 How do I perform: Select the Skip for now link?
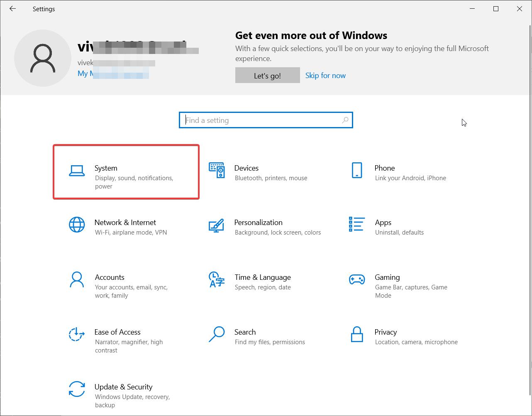click(325, 75)
